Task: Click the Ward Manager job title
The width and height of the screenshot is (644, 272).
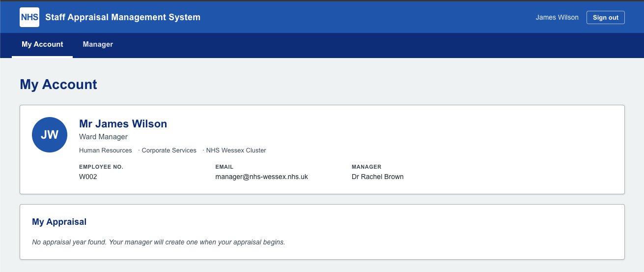Action: pos(103,137)
